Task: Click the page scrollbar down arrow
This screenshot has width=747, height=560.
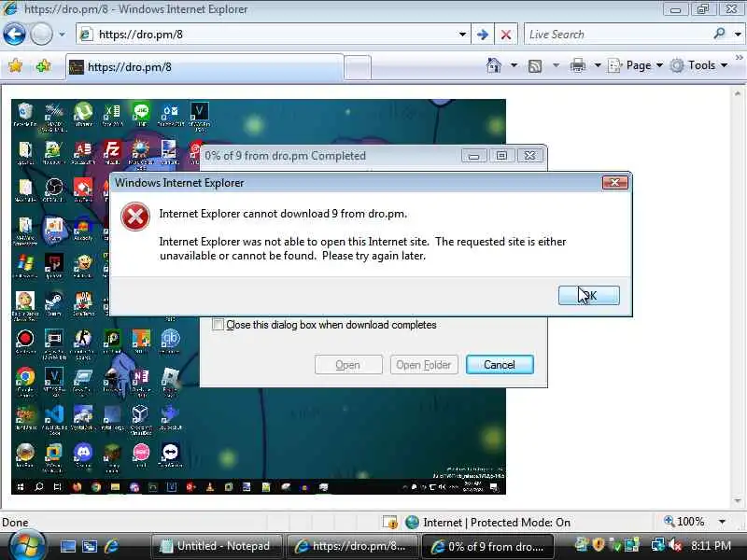Action: click(738, 501)
